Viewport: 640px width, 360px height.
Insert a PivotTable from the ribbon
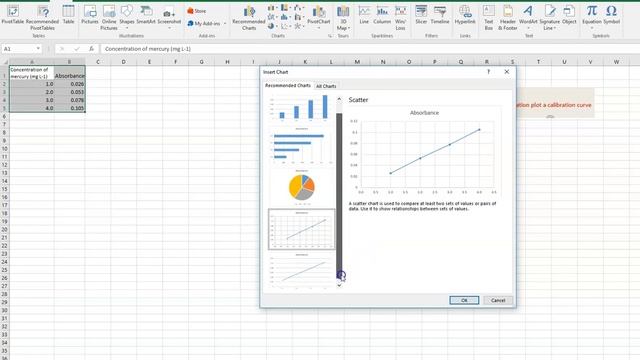tap(13, 15)
